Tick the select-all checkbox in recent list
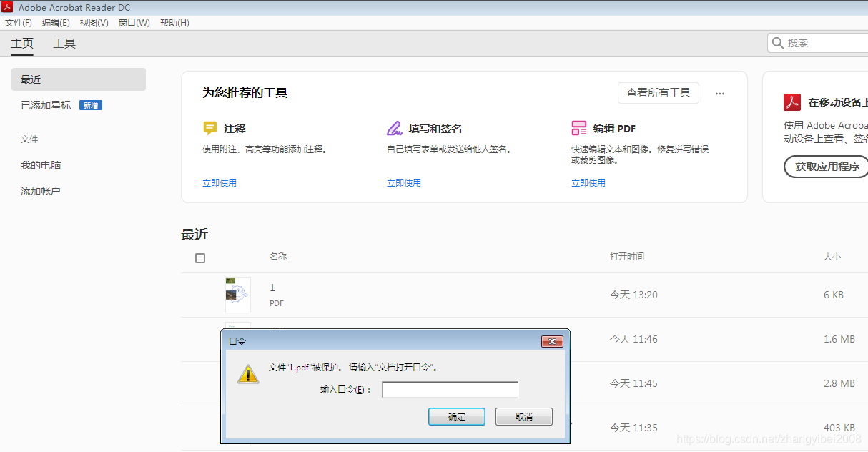 tap(200, 258)
